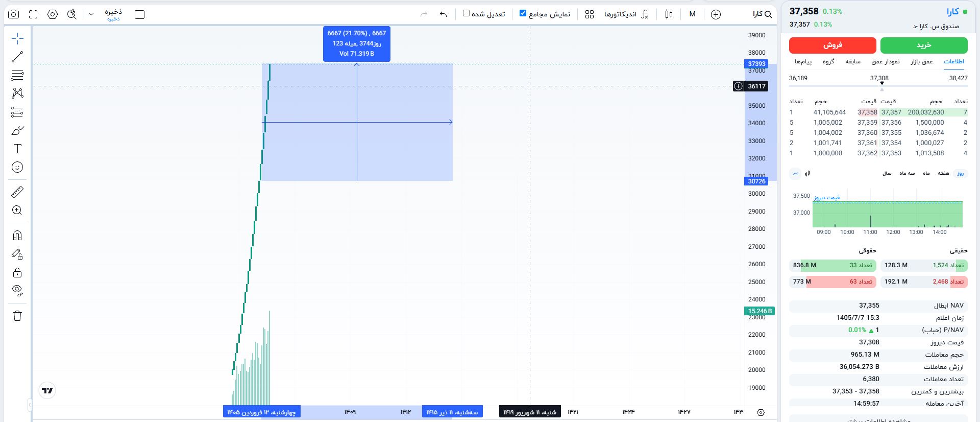Viewport: 980px width, 422px height.
Task: Switch to the عمق بازار tab
Action: (x=922, y=62)
